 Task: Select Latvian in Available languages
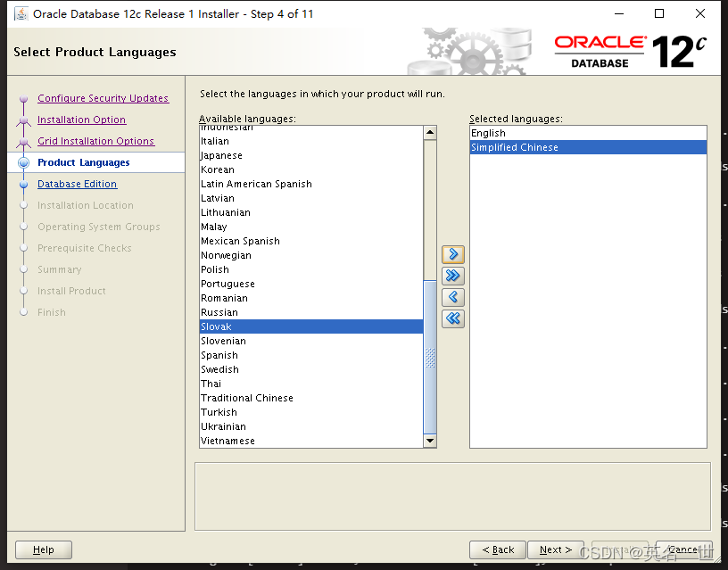click(x=311, y=198)
